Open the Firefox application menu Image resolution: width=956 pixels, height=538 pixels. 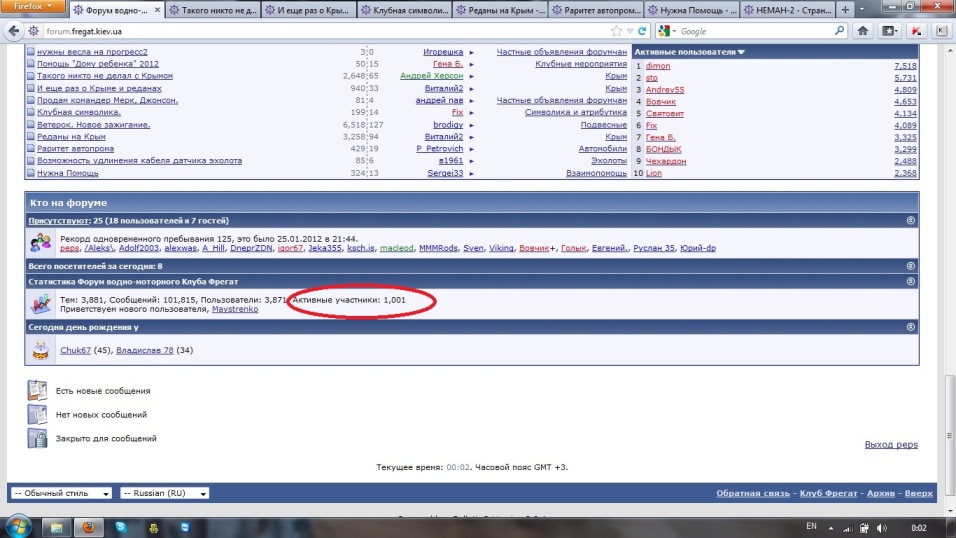(32, 7)
